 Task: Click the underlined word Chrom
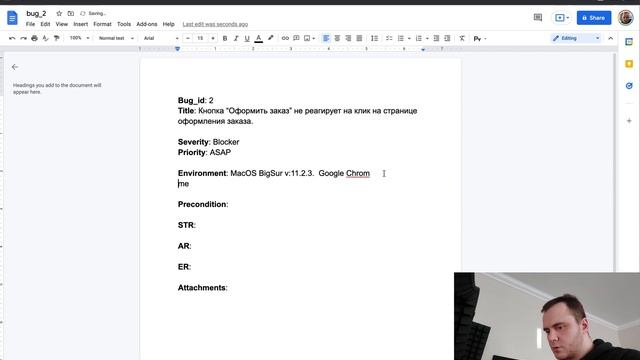click(x=358, y=173)
